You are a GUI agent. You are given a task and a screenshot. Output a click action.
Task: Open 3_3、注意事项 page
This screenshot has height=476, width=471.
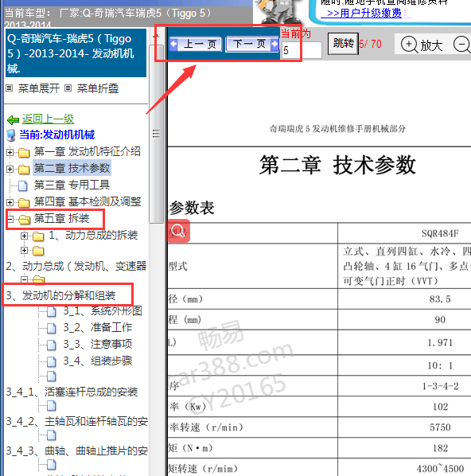[x=97, y=344]
